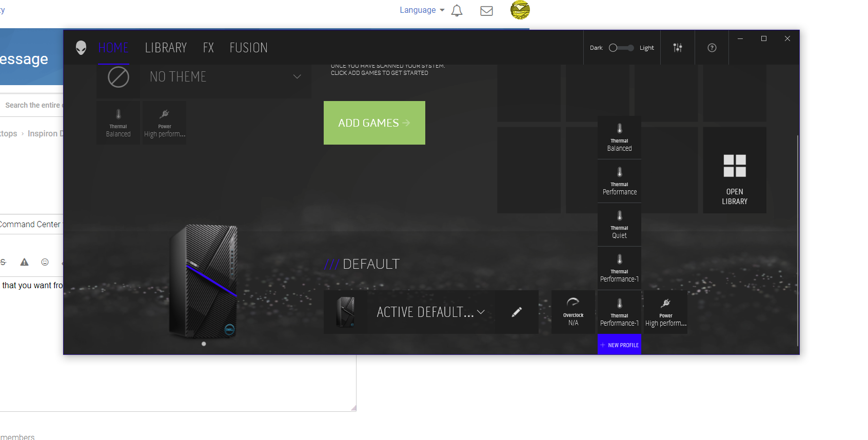This screenshot has height=440, width=868.
Task: Select Thermal Balanced from the thermal list
Action: click(x=620, y=137)
